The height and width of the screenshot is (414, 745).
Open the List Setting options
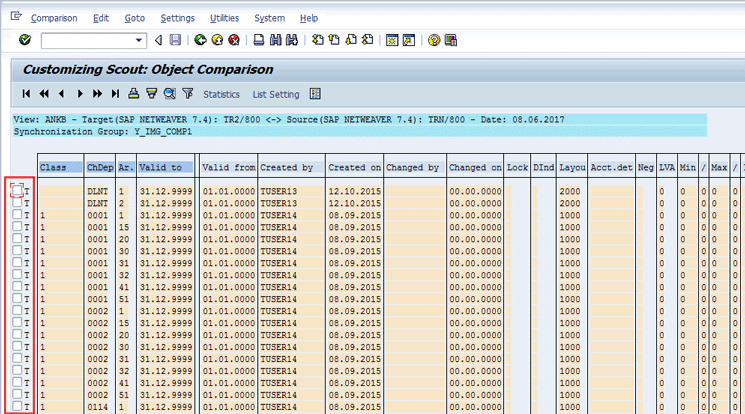[275, 94]
